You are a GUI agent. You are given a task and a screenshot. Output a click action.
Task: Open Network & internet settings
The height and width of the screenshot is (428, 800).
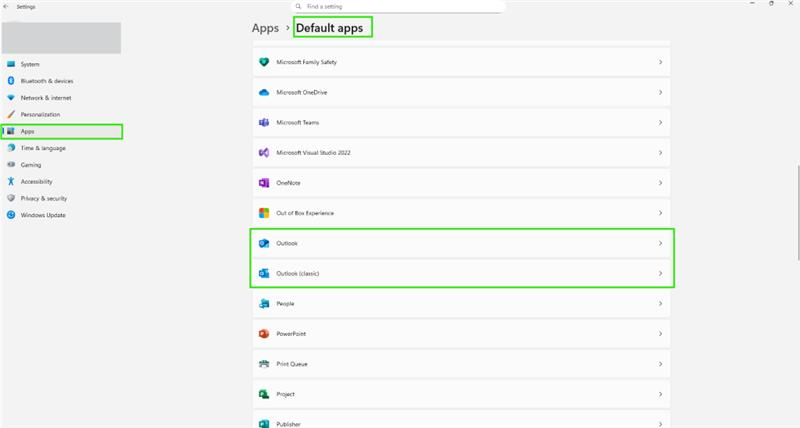62,97
